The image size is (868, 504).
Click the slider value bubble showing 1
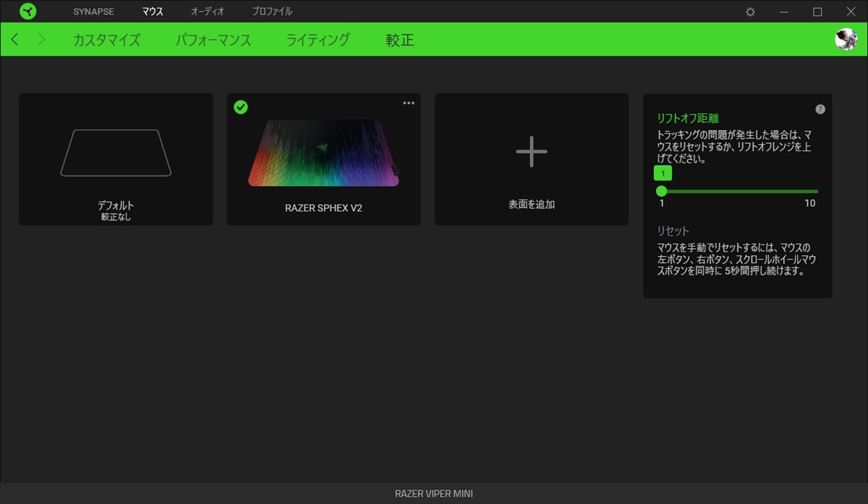point(663,174)
